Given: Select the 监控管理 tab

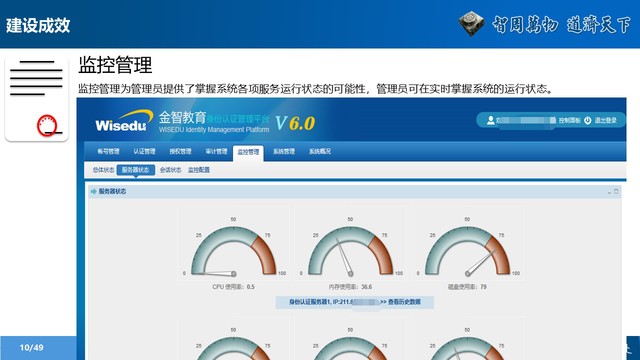Looking at the screenshot, I should [x=248, y=153].
